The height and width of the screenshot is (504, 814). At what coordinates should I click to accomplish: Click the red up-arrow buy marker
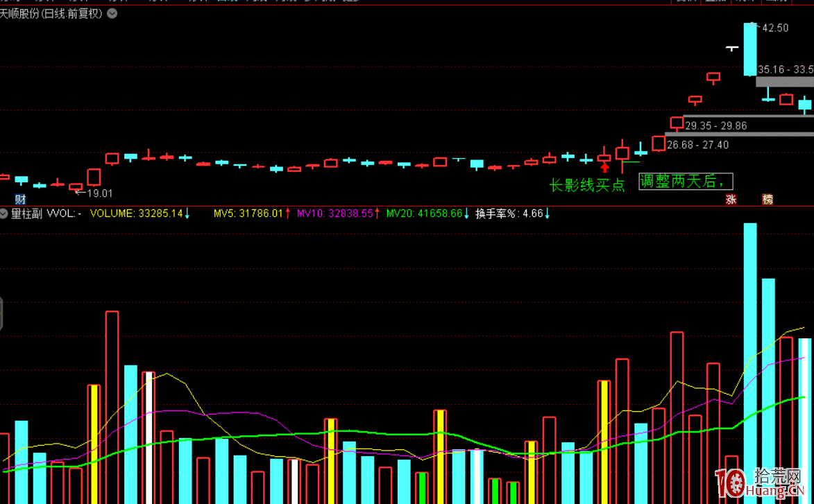[605, 168]
